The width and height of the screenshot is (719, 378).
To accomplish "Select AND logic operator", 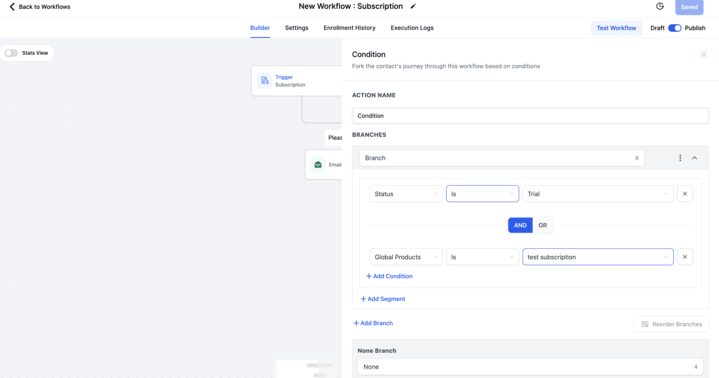I will [520, 225].
